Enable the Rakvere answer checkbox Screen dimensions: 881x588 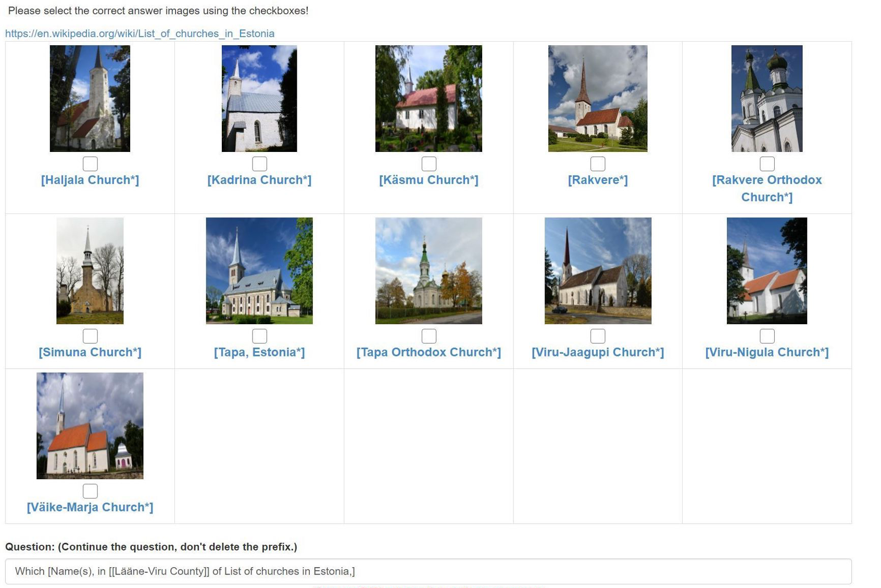tap(598, 163)
